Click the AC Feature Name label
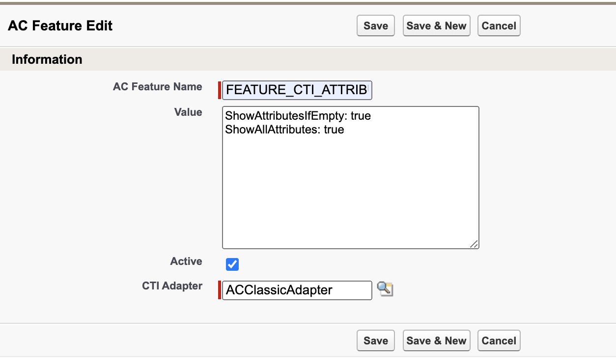 point(157,86)
